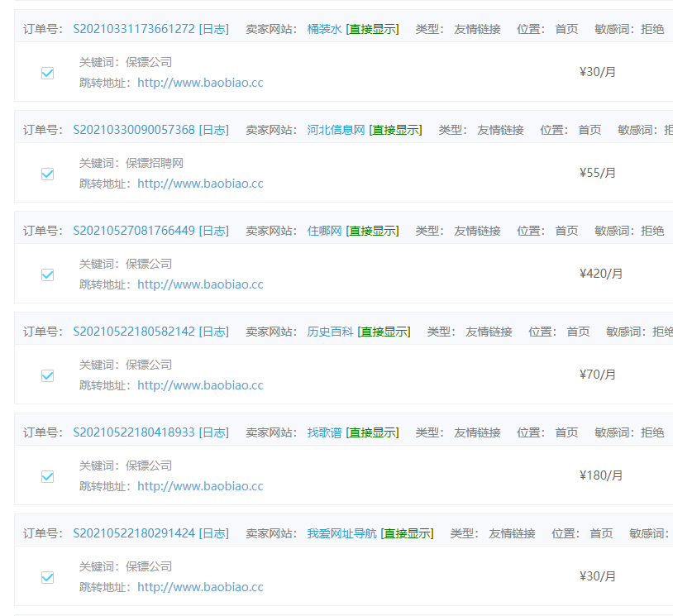Open seller website 我爱网址导航
The image size is (673, 616).
[341, 533]
